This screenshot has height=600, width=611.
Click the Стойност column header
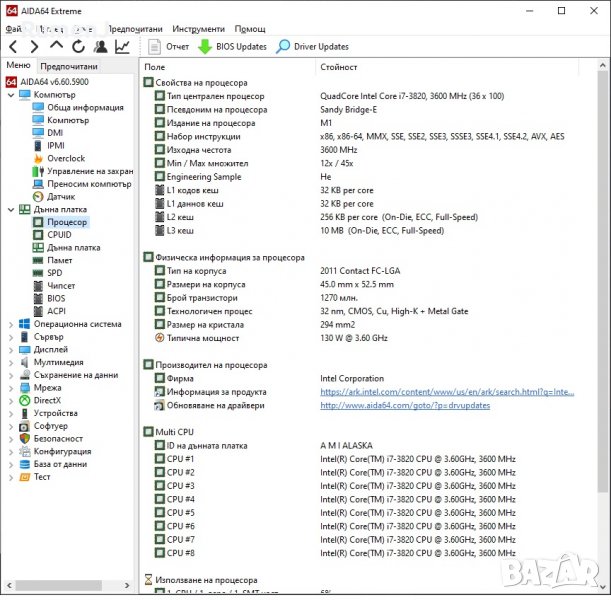340,67
